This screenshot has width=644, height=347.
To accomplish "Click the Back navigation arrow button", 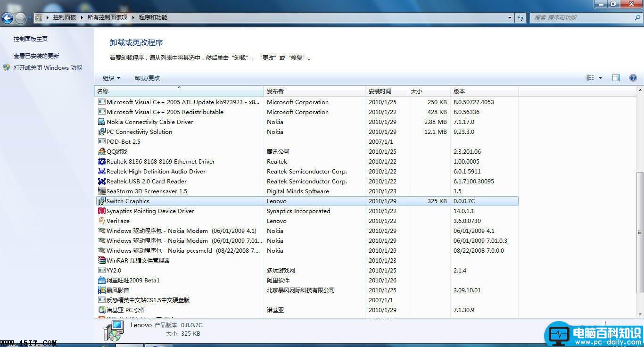I will [7, 18].
